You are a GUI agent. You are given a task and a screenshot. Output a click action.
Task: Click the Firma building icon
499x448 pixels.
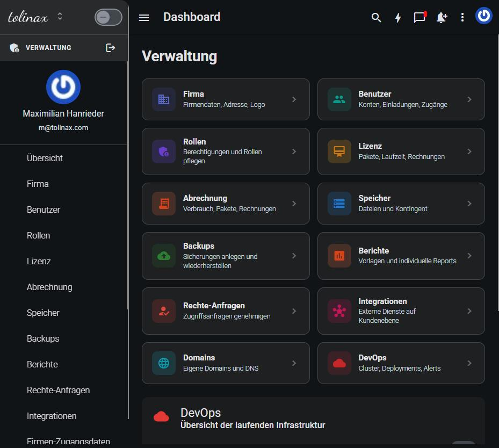coord(164,99)
